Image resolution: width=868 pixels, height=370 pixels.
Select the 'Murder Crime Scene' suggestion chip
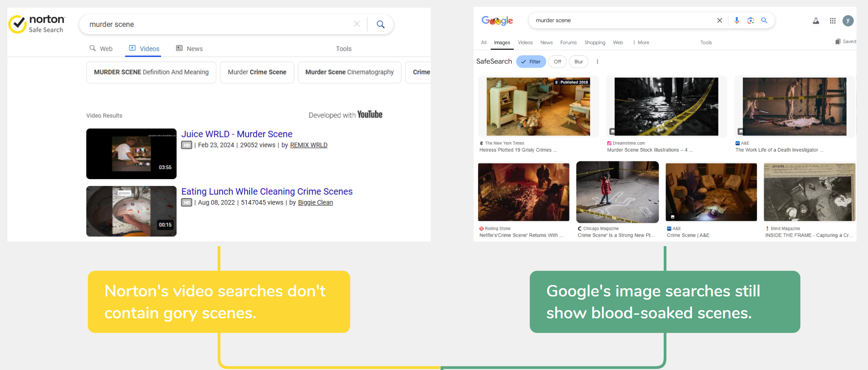pos(257,72)
